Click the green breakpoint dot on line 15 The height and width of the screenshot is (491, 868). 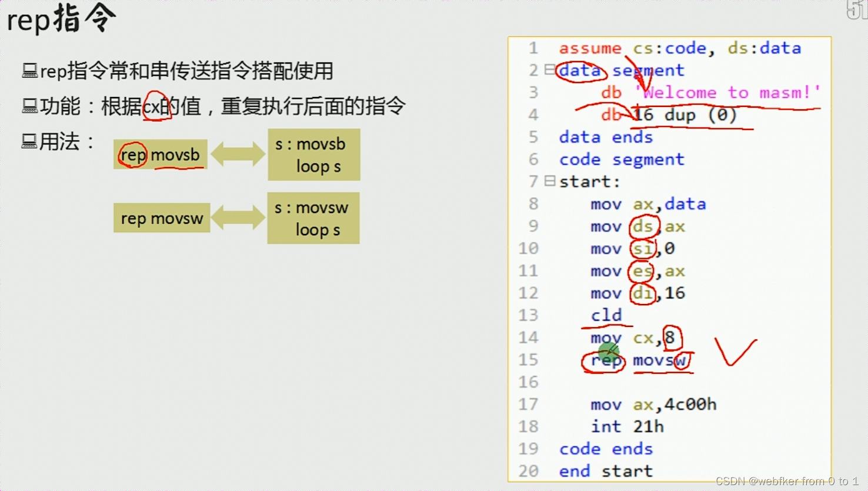pos(608,352)
